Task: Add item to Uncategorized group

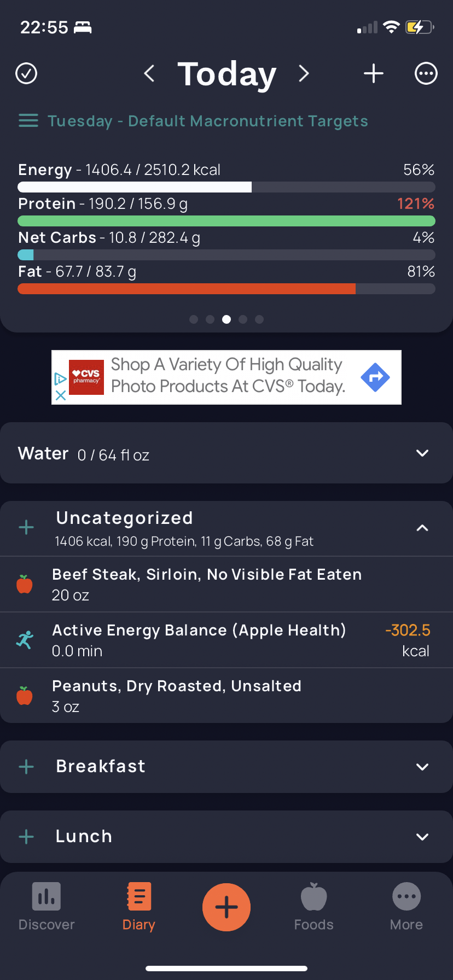Action: pyautogui.click(x=26, y=528)
